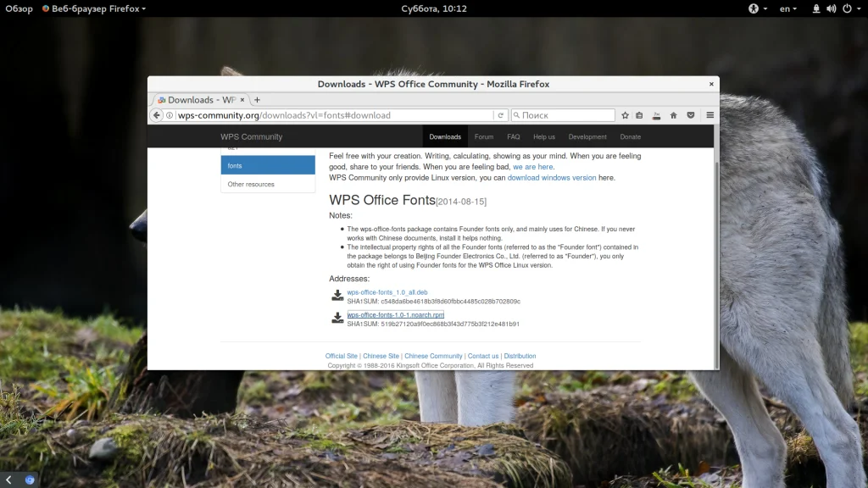
Task: Click the blue circular icon in bottom-left corner
Action: 30,480
